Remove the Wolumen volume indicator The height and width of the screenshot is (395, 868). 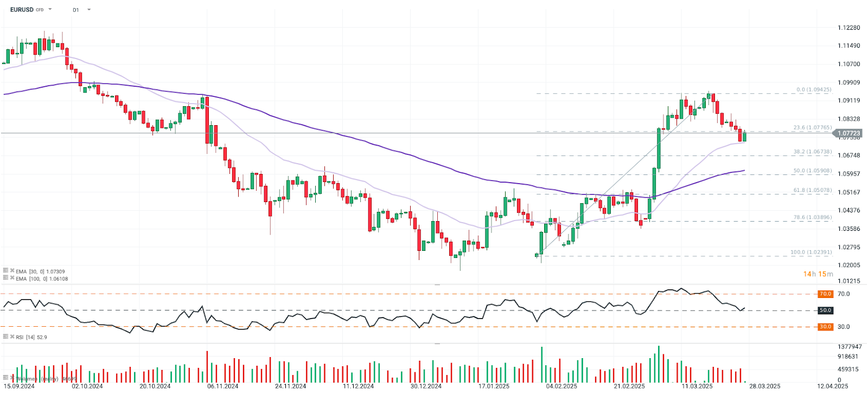point(12,378)
